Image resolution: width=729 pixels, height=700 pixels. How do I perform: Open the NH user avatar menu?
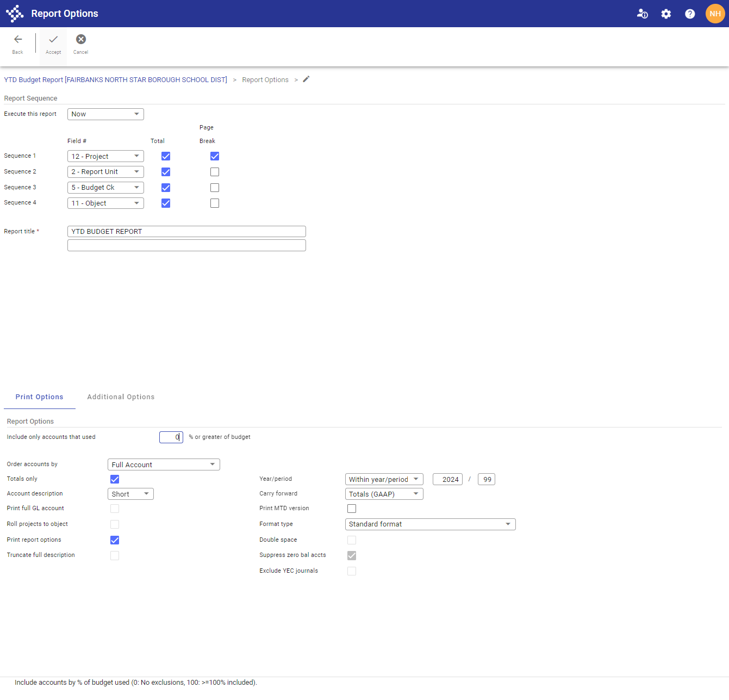tap(715, 14)
